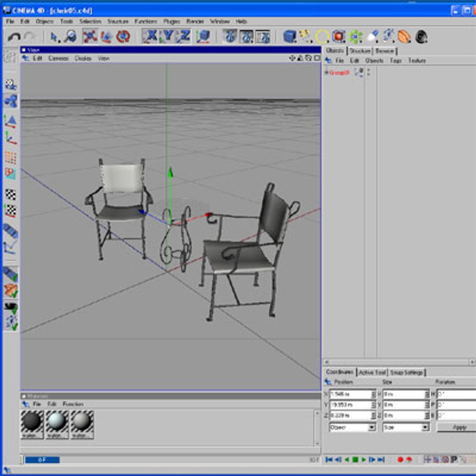Click the Render active view icon
The height and width of the screenshot is (476, 476).
click(x=230, y=37)
